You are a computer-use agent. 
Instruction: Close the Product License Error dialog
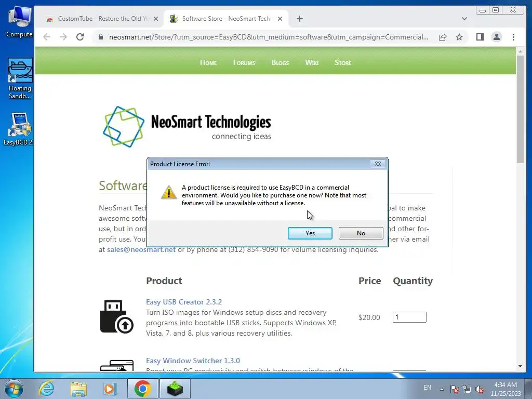tap(378, 164)
